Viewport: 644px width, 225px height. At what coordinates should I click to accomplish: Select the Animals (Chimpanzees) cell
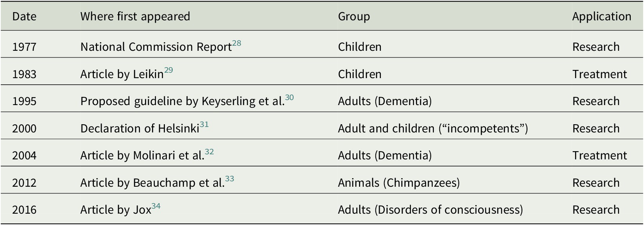pyautogui.click(x=399, y=183)
